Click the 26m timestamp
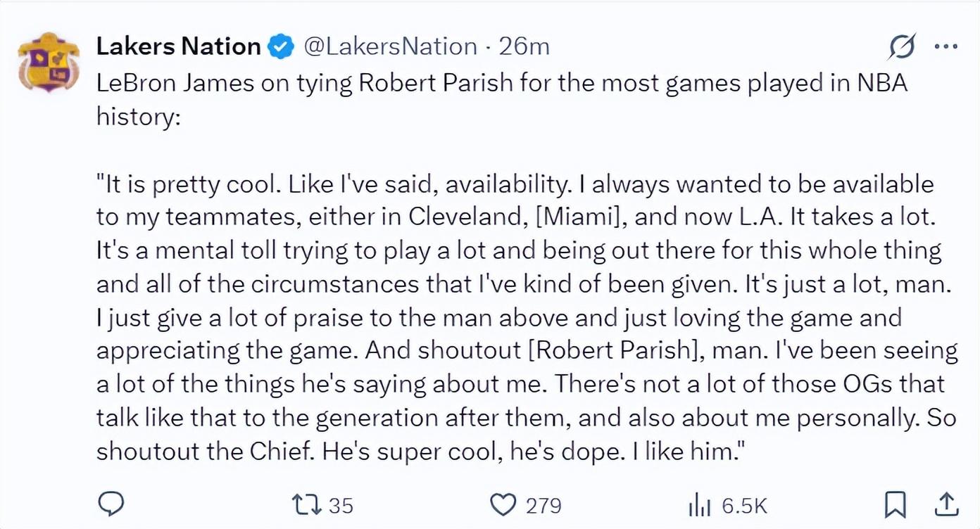 click(524, 46)
